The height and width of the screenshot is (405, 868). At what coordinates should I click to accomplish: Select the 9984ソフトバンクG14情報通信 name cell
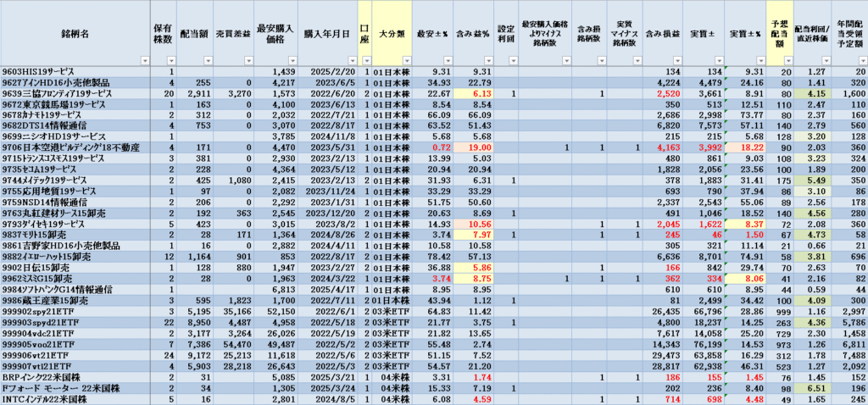point(75,289)
